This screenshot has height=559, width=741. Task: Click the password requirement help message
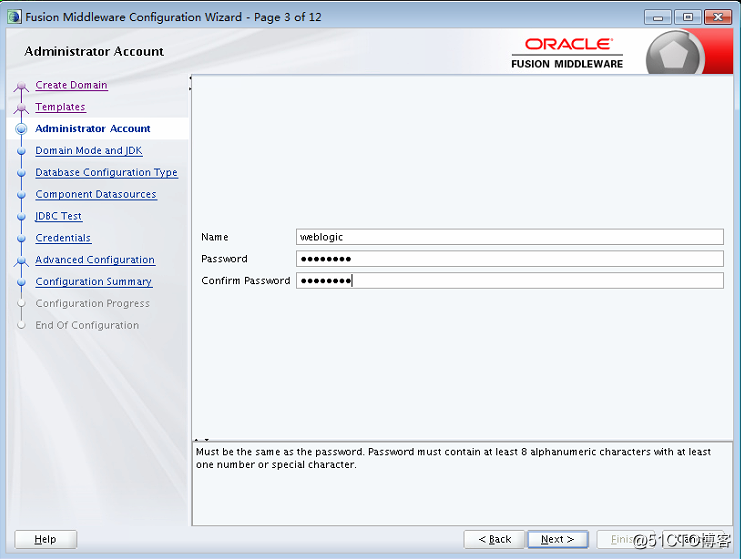pyautogui.click(x=453, y=458)
